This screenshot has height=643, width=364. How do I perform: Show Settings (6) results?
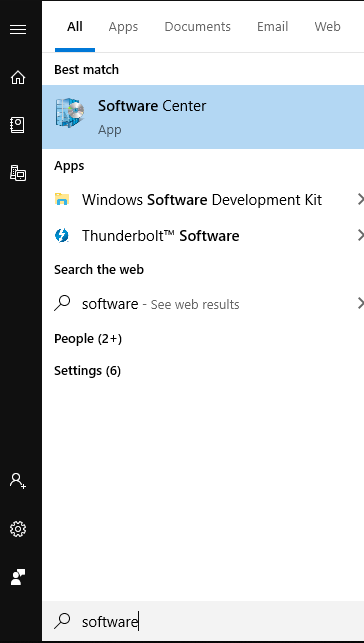87,371
